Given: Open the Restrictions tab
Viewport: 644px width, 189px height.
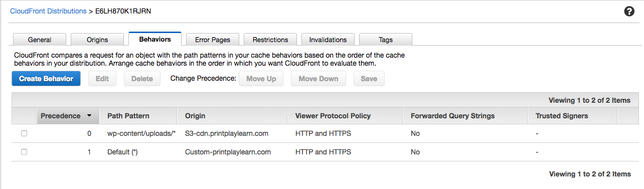Looking at the screenshot, I should [x=270, y=40].
